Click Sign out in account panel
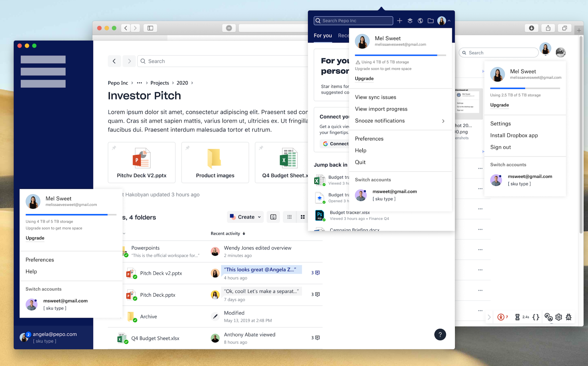 pyautogui.click(x=500, y=147)
